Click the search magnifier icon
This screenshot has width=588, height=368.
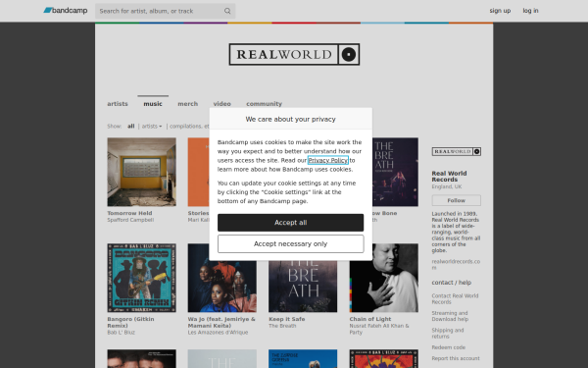pos(227,11)
